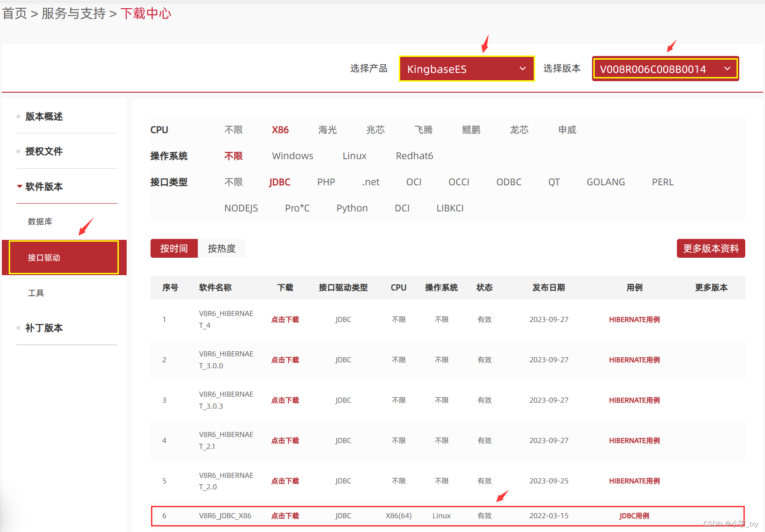This screenshot has height=532, width=765.
Task: Open 下载中心 breadcrumb link
Action: [x=146, y=14]
